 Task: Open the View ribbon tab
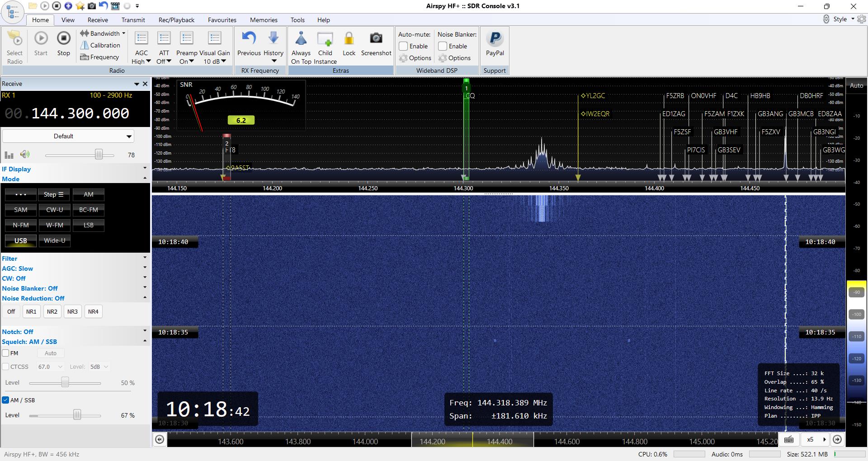68,20
